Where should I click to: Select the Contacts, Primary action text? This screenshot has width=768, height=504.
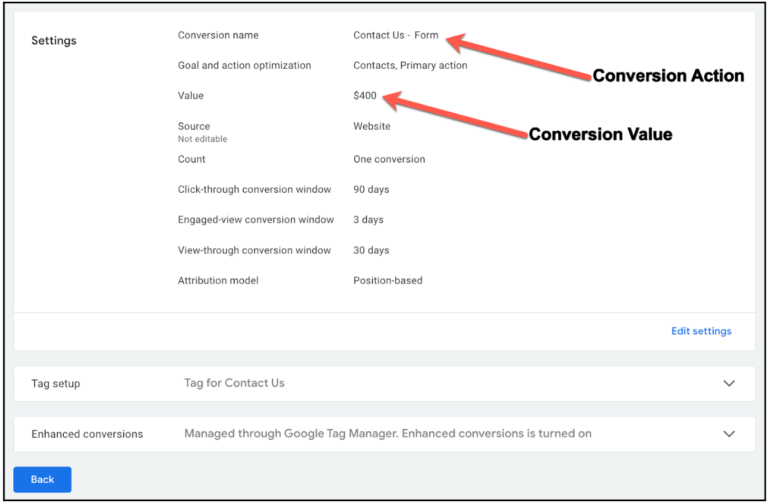pyautogui.click(x=410, y=66)
